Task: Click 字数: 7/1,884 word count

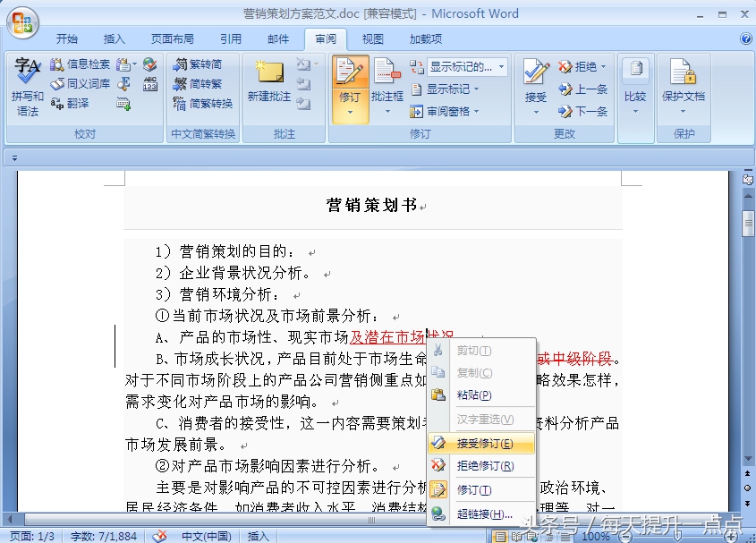Action: (x=104, y=536)
